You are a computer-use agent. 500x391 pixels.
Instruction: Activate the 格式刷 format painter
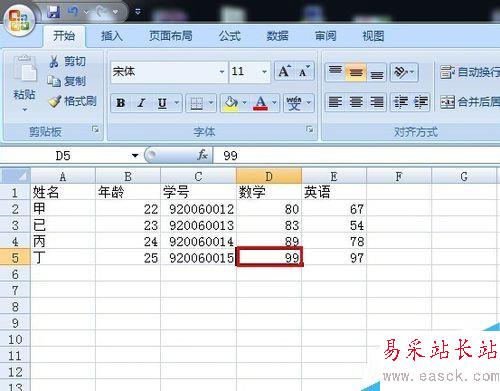[72, 101]
